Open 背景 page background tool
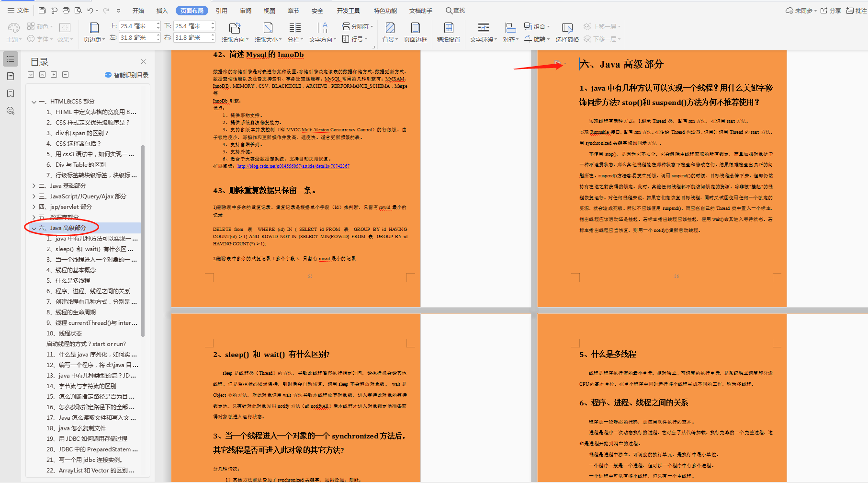868x483 pixels. coord(390,32)
